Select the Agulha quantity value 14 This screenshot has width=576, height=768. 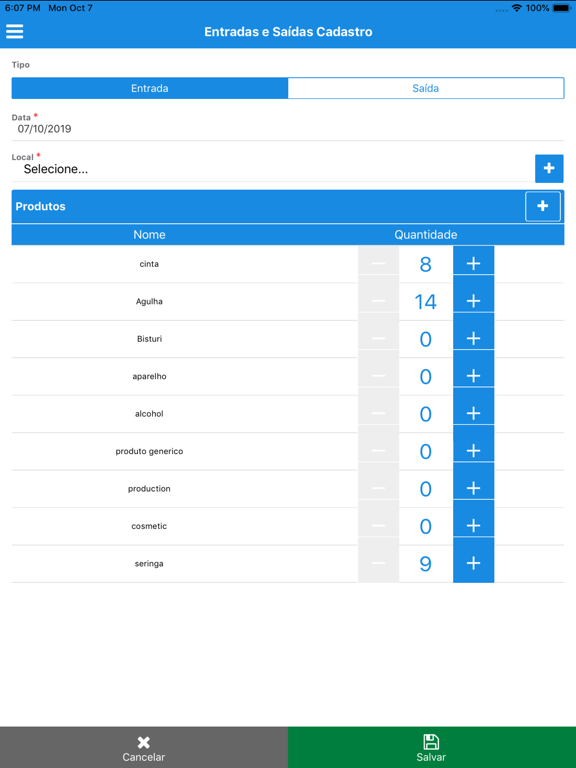click(426, 302)
